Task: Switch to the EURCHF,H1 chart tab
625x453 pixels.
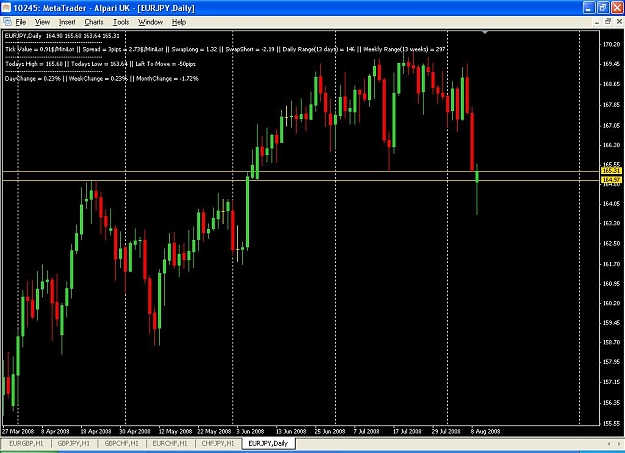Action: 170,443
